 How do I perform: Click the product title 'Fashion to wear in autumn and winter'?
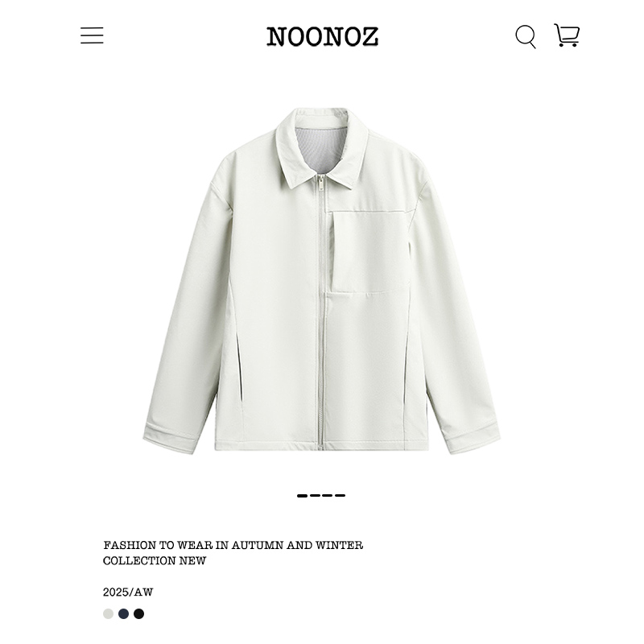coord(233,546)
